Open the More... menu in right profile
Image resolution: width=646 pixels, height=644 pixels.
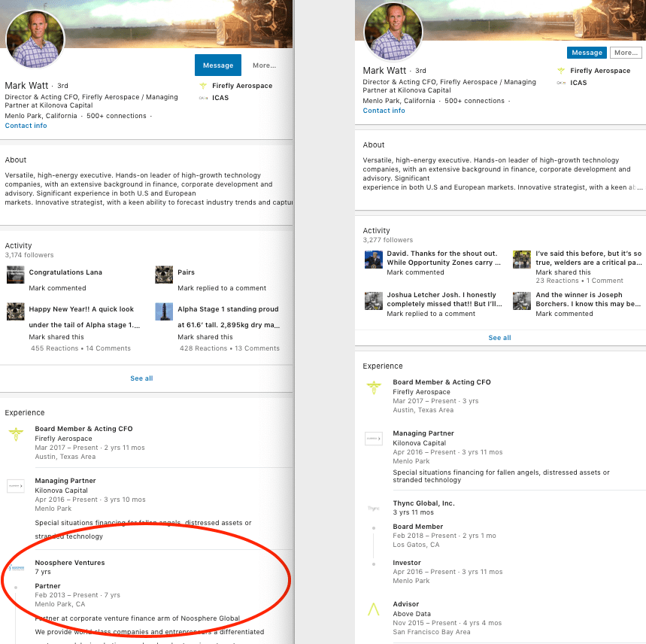pos(626,53)
